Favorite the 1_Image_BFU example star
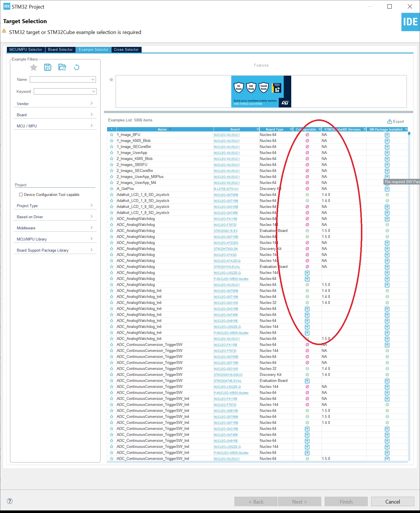Screen dimensions: 420x513 pos(112,135)
